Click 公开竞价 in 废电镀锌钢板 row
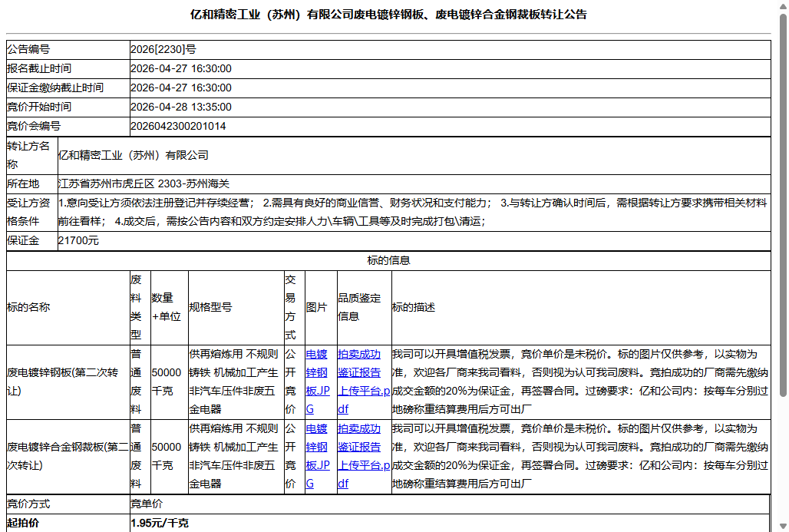This screenshot has height=532, width=789. pyautogui.click(x=290, y=382)
